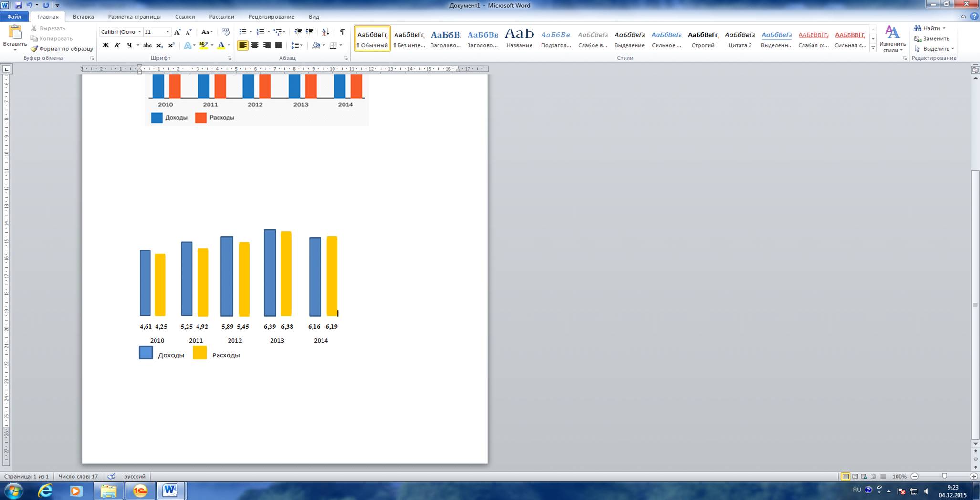Switch to the Вставка tab
980x500 pixels.
(83, 17)
